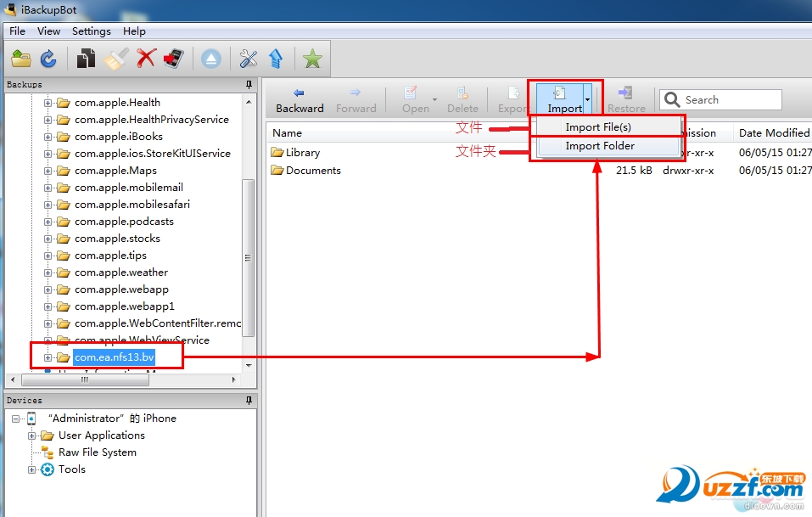Collapse the Administrator's iPhone device node
Viewport: 812px width, 517px height.
(15, 419)
